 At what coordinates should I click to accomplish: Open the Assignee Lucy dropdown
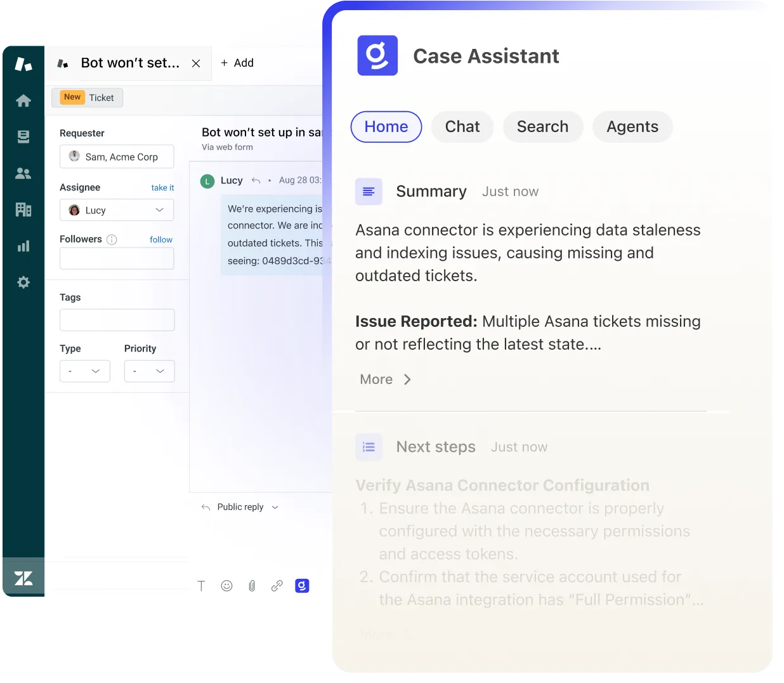click(117, 210)
